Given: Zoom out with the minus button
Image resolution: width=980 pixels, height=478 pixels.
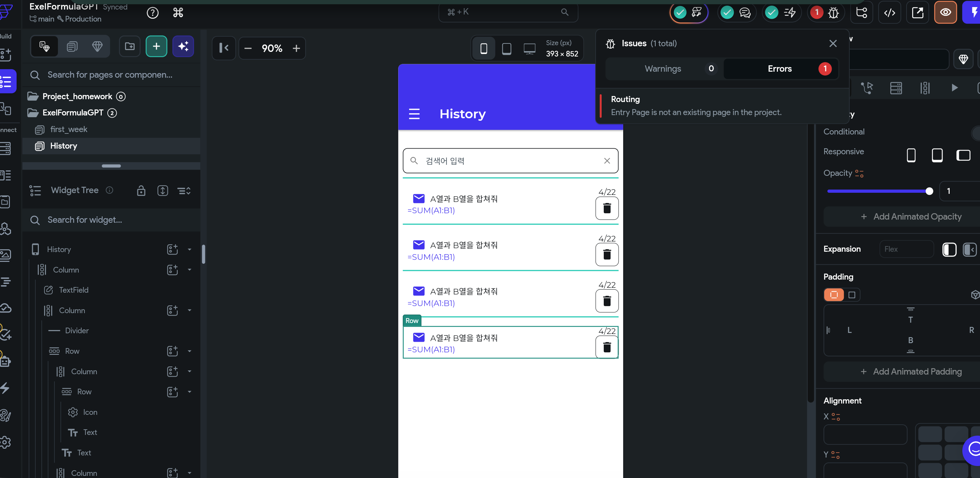Looking at the screenshot, I should (x=248, y=48).
